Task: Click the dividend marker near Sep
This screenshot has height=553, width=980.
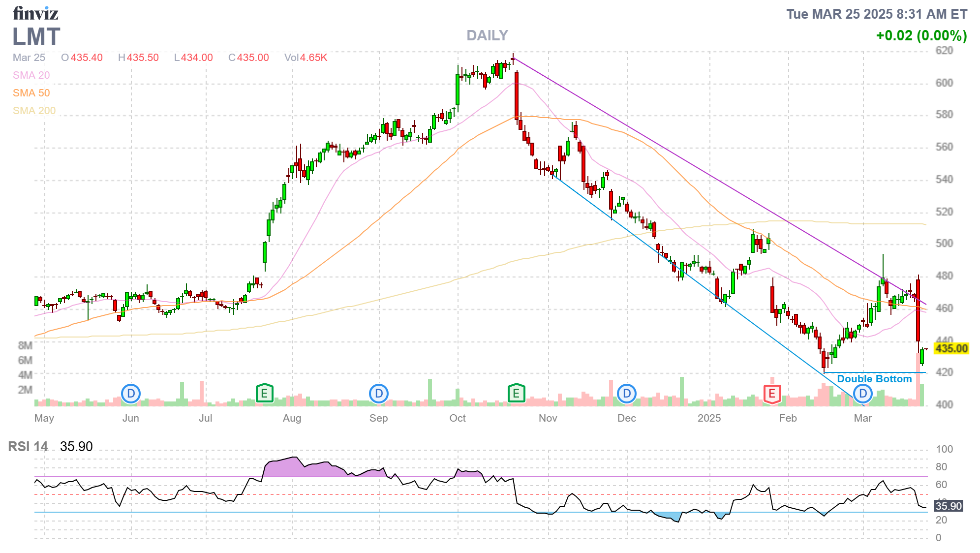Action: click(x=379, y=394)
